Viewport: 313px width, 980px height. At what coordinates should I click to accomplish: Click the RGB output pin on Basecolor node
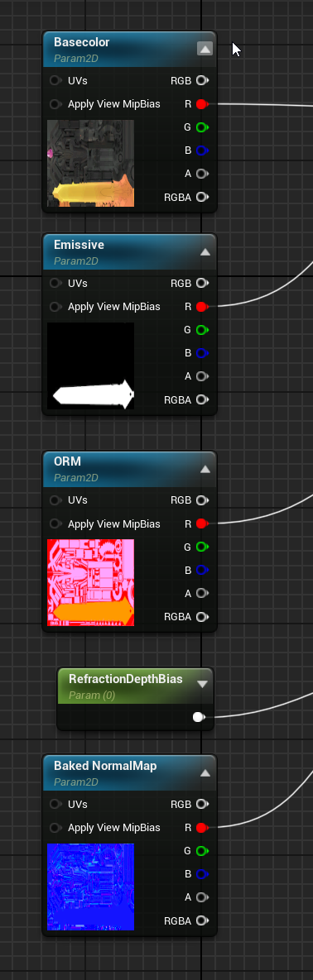tap(201, 80)
